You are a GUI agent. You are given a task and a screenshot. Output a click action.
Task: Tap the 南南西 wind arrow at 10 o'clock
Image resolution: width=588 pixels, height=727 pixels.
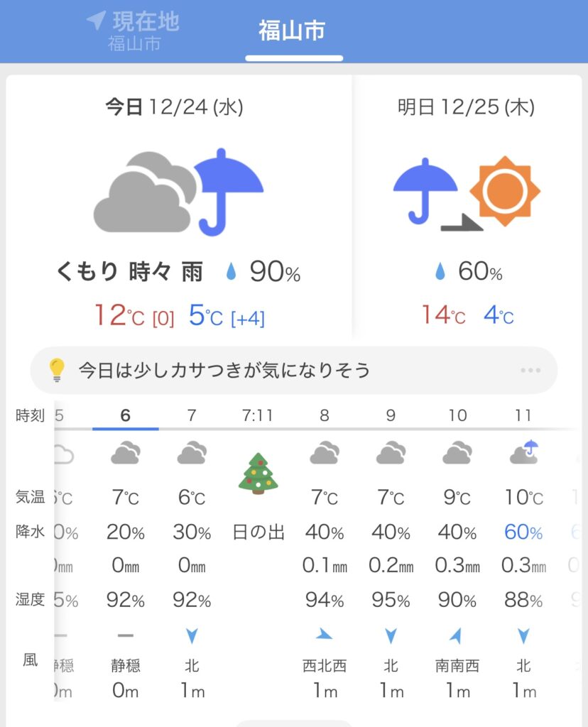pyautogui.click(x=457, y=635)
